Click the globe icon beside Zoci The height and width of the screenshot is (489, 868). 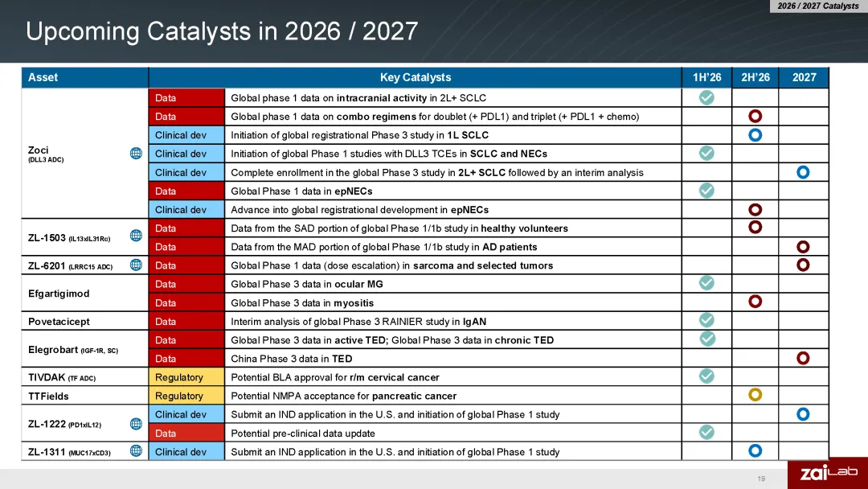click(136, 154)
